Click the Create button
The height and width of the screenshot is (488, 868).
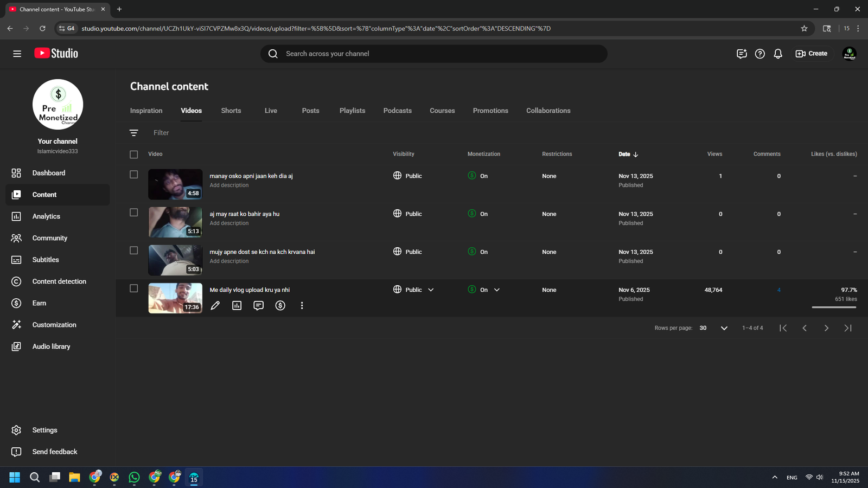pos(812,54)
